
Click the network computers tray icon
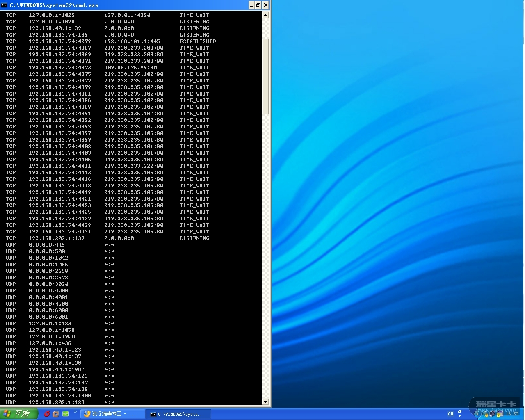pos(492,414)
